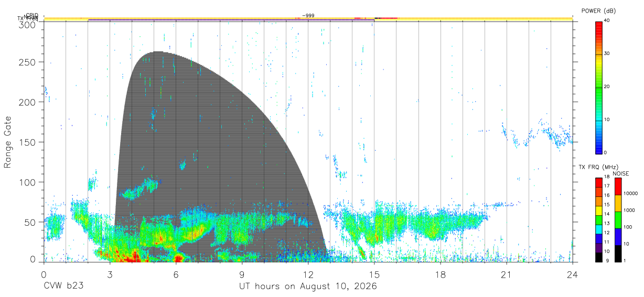Image resolution: width=644 pixels, height=297 pixels.
Task: Click the 9 tick on the UT hours axis
Action: tap(242, 274)
